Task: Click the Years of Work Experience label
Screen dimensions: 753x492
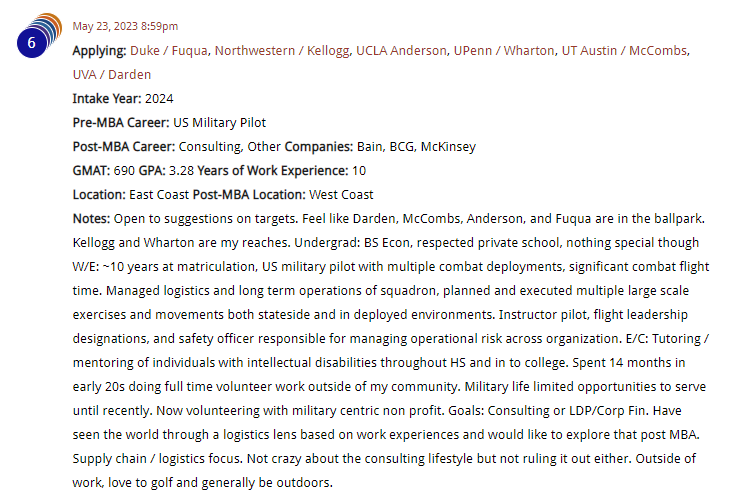Action: 273,171
